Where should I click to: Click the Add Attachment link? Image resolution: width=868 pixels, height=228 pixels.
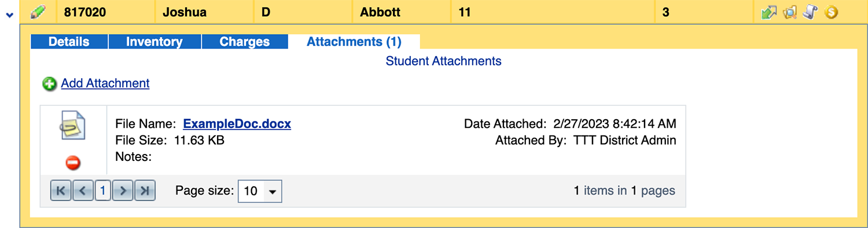pyautogui.click(x=105, y=83)
